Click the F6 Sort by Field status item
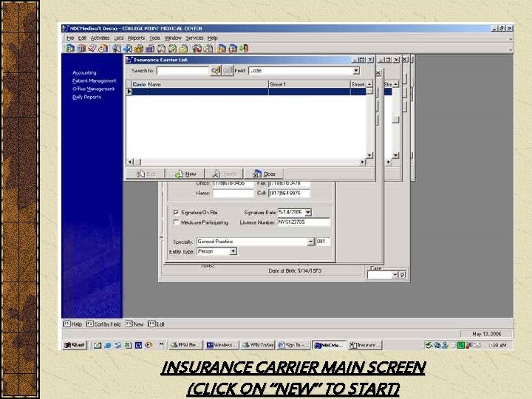The image size is (532, 399). [103, 324]
